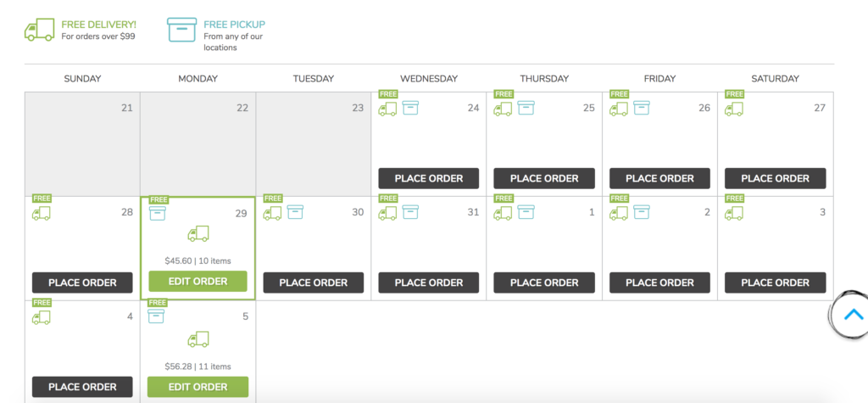Click pickup box icon on Friday 2

[641, 212]
